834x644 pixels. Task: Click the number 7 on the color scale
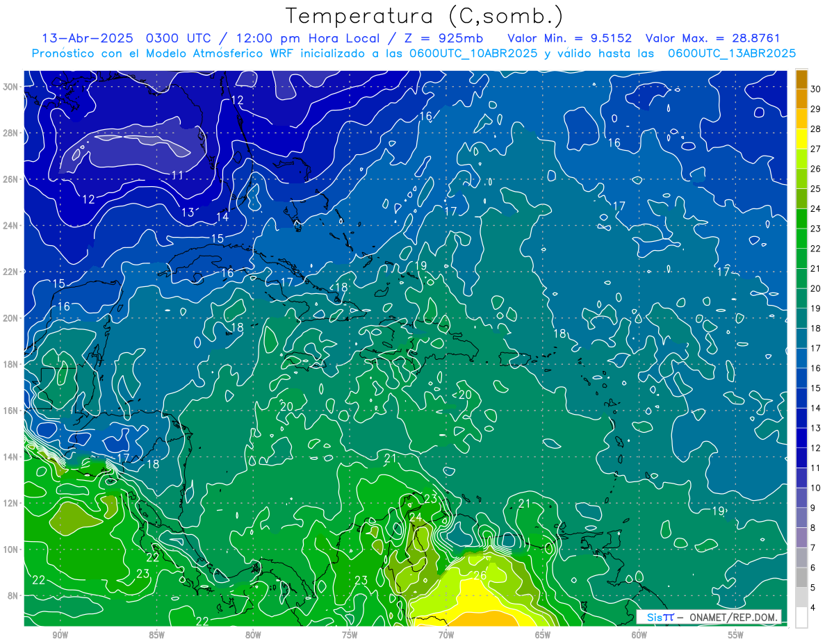[812, 548]
